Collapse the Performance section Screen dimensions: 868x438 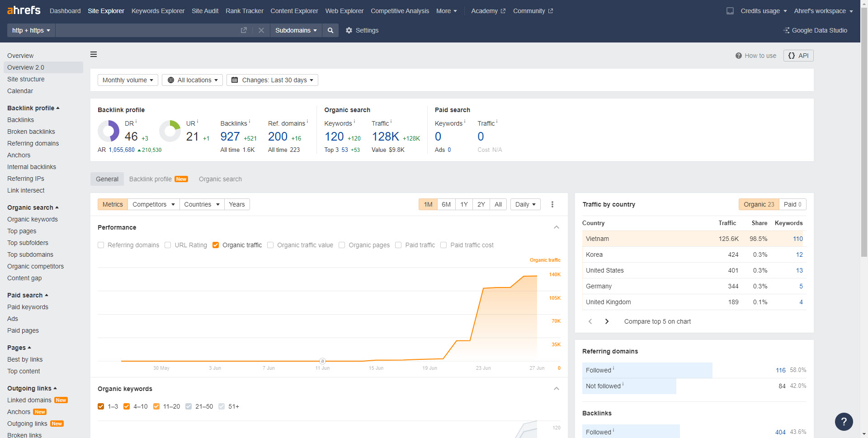tap(557, 227)
